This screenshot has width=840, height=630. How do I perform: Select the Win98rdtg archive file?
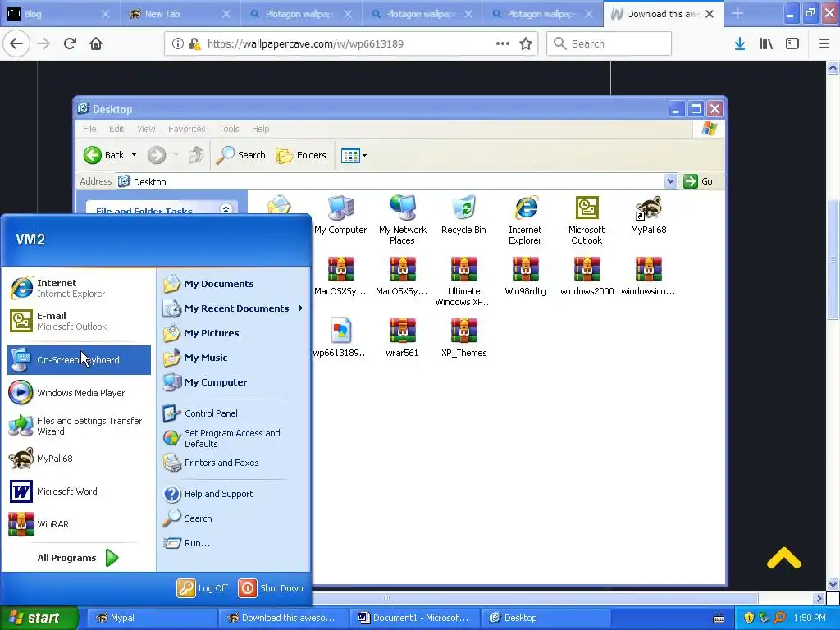[525, 276]
